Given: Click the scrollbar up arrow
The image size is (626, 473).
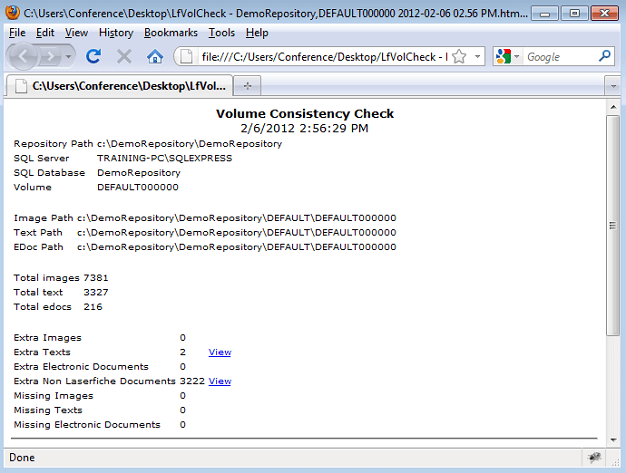Looking at the screenshot, I should pyautogui.click(x=613, y=107).
